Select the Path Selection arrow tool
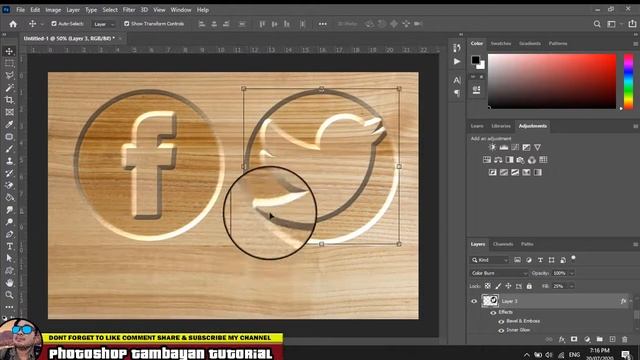This screenshot has width=640, height=360. tap(9, 258)
